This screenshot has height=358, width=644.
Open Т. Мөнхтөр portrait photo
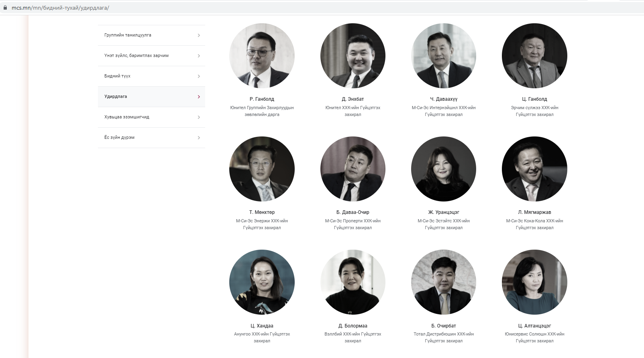[x=262, y=169]
